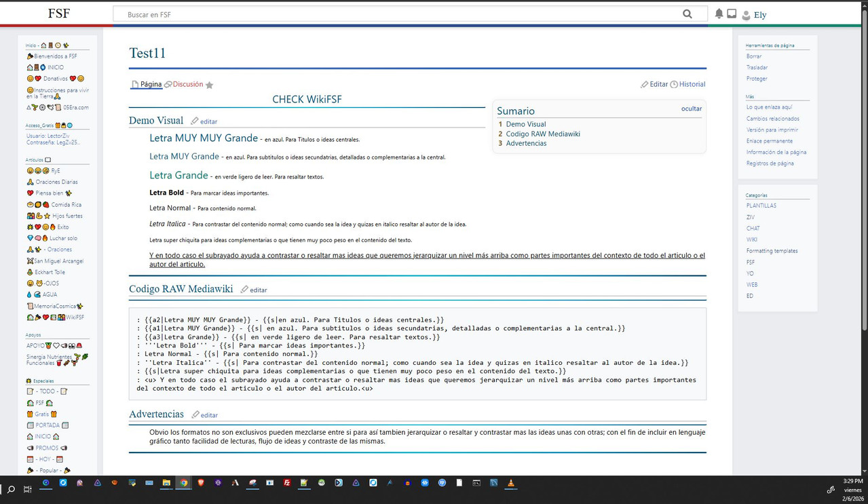The height and width of the screenshot is (504, 868).
Task: Open Bienvenidos a FSF sidebar link
Action: click(x=52, y=56)
